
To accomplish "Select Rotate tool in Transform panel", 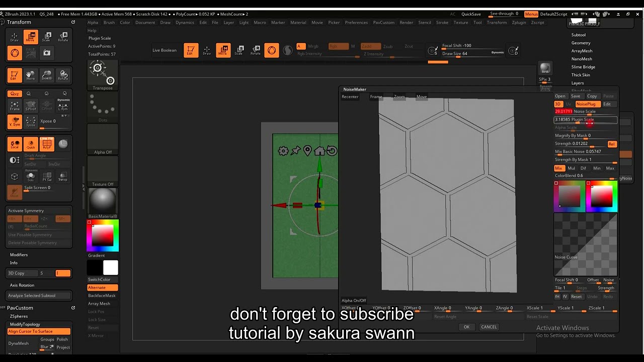I will tap(63, 37).
